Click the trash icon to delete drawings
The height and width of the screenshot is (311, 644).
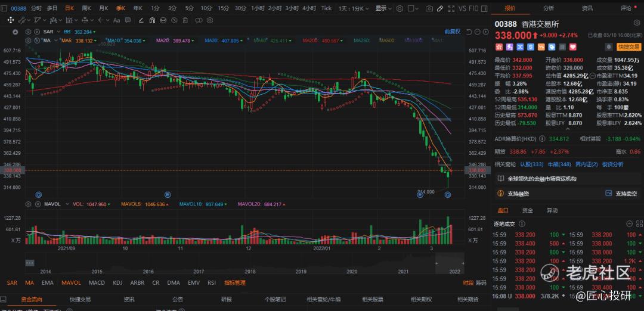point(185,20)
